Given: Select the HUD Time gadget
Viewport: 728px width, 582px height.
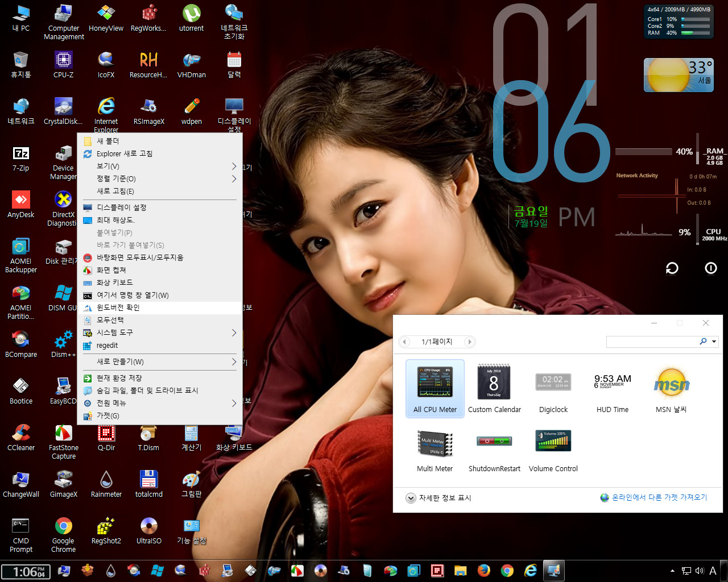Looking at the screenshot, I should coord(613,389).
